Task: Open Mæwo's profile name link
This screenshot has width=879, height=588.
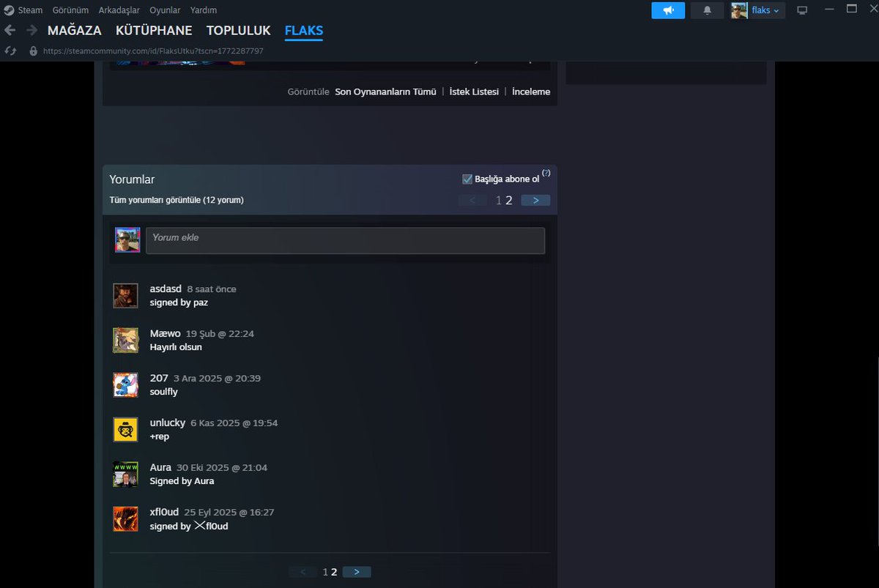Action: coord(165,333)
